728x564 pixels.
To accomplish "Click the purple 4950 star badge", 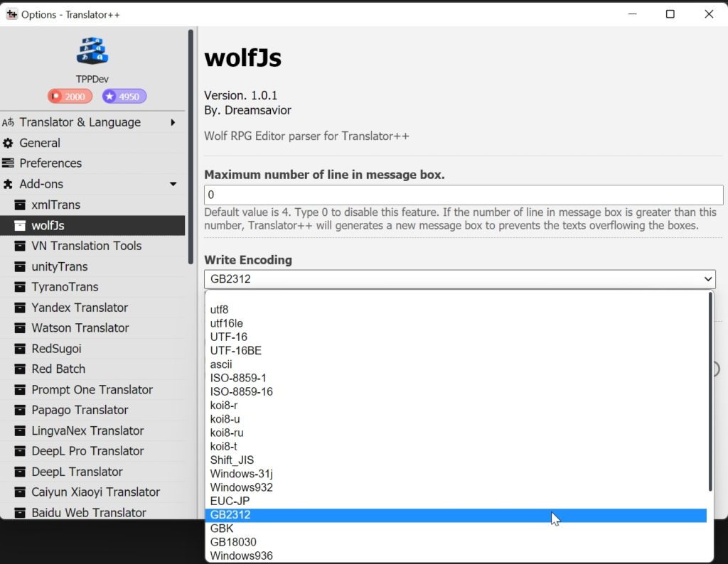I will pyautogui.click(x=124, y=97).
